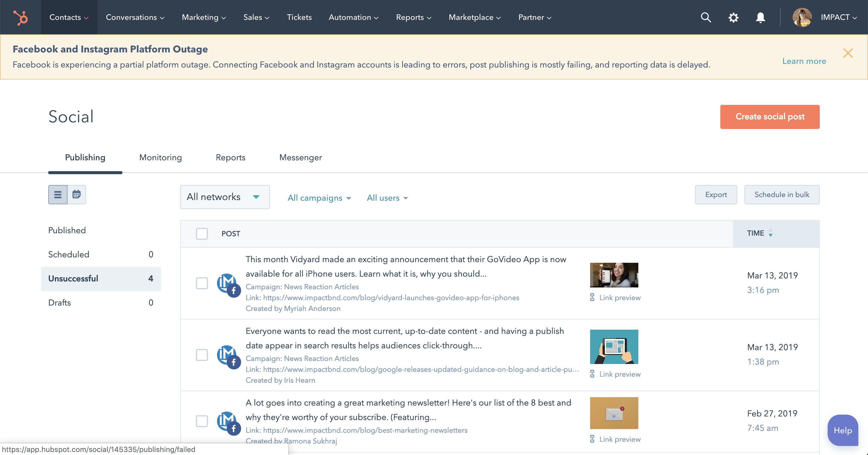Expand the Conversations menu

(x=135, y=17)
